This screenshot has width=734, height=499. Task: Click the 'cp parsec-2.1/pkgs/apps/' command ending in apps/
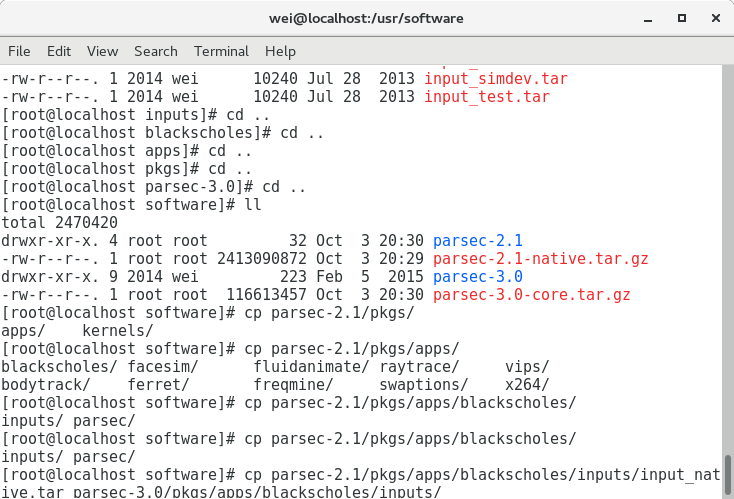click(x=352, y=349)
